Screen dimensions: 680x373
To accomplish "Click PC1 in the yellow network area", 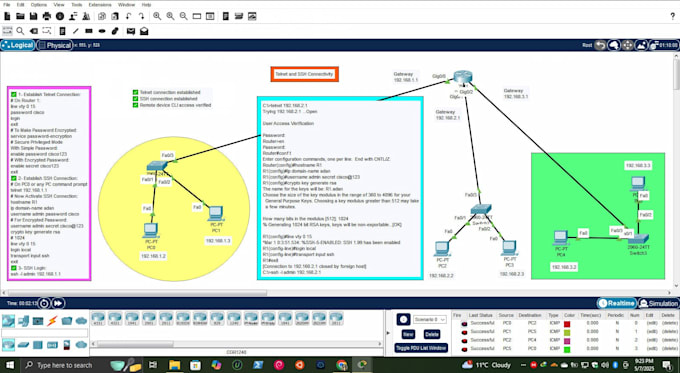I will click(216, 214).
